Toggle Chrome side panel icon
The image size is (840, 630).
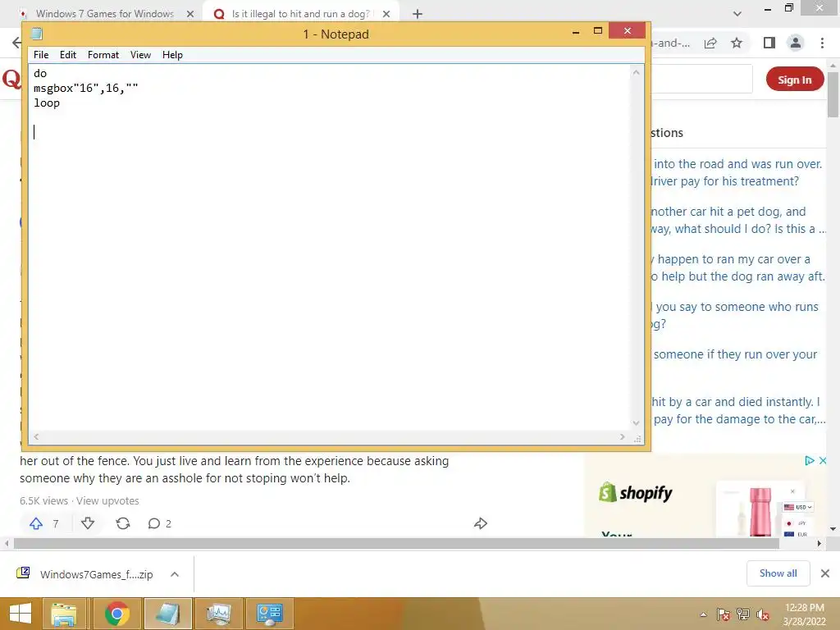click(x=769, y=43)
